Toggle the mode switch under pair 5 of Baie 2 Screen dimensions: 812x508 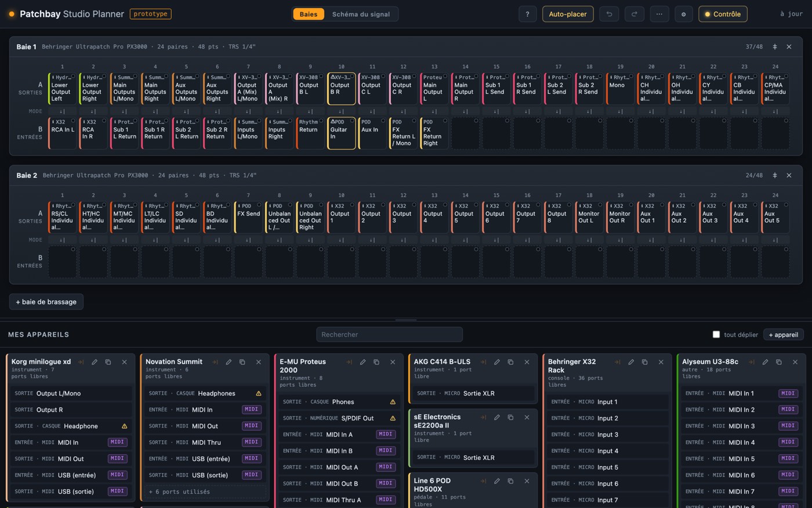[186, 240]
